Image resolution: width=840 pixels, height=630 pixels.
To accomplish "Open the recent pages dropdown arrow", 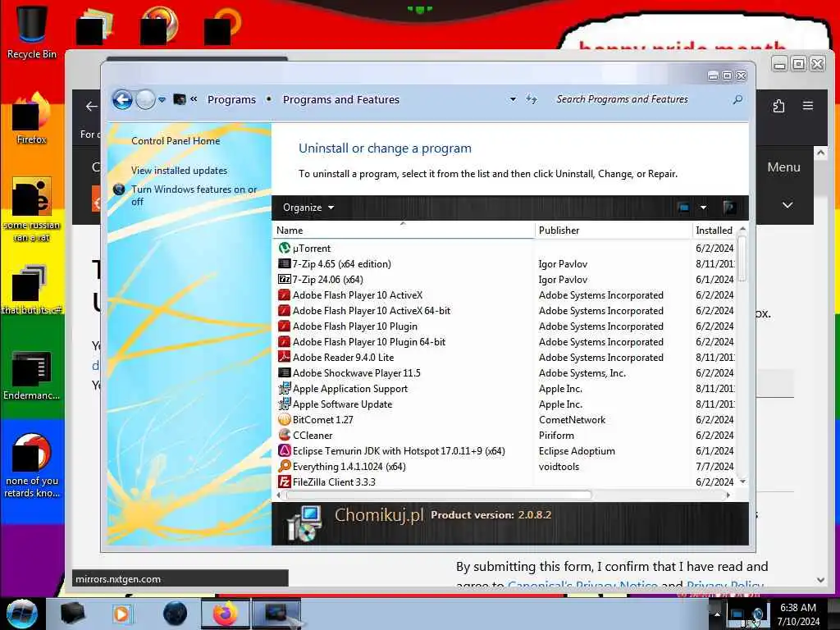I will [x=162, y=99].
